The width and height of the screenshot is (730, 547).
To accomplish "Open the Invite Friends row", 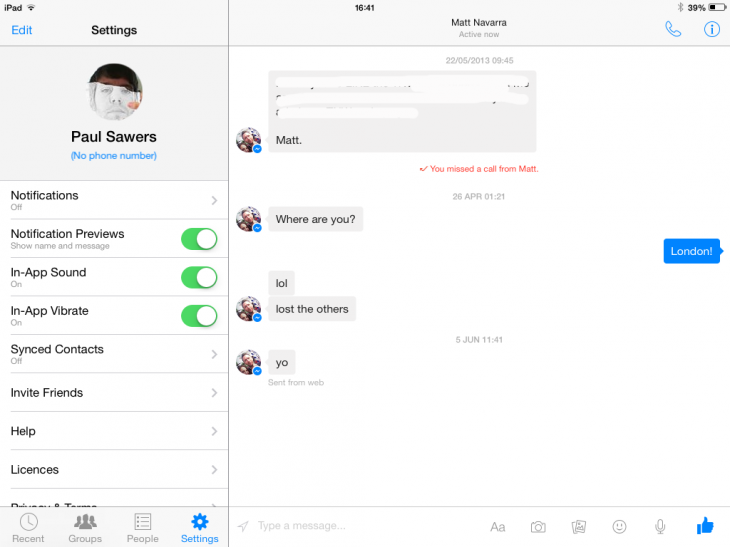I will coord(114,392).
